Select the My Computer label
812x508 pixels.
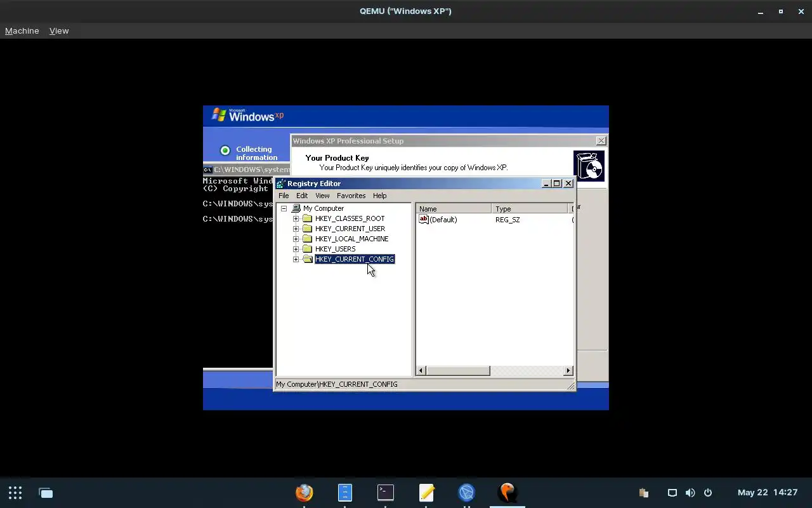323,208
